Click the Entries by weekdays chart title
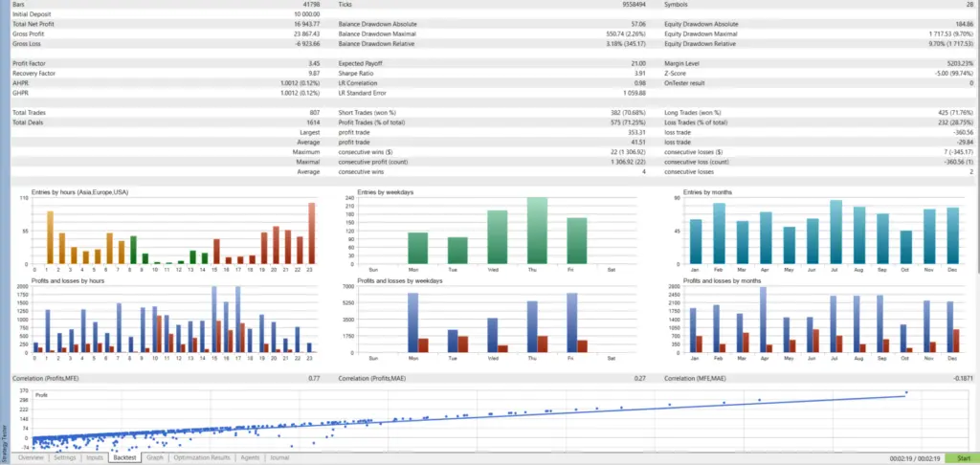The image size is (980, 465). pos(385,192)
